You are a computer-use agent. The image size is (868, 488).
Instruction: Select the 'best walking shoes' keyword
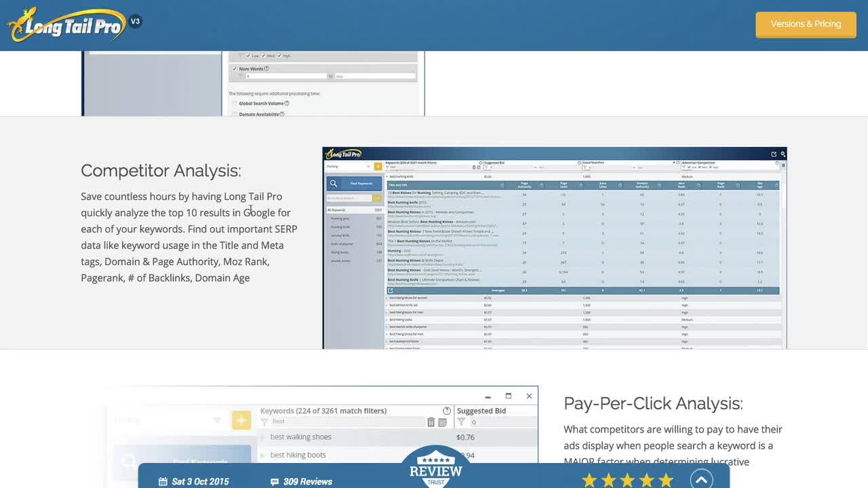click(x=300, y=437)
